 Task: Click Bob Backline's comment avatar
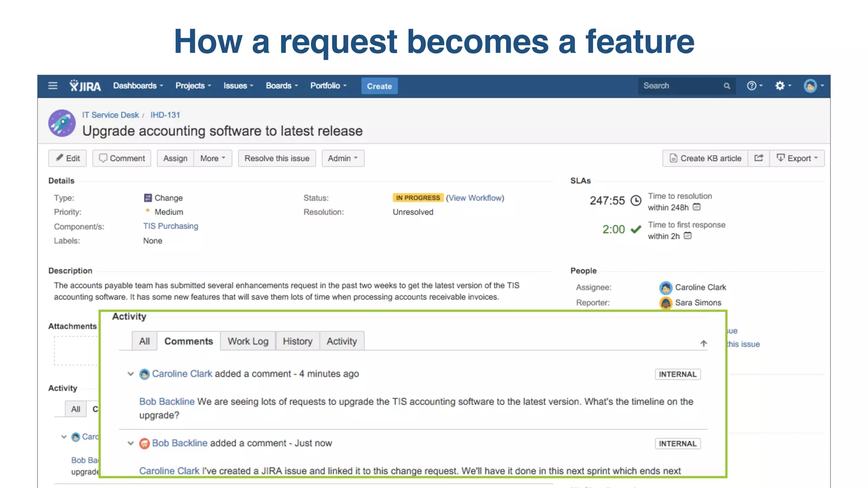coord(145,444)
